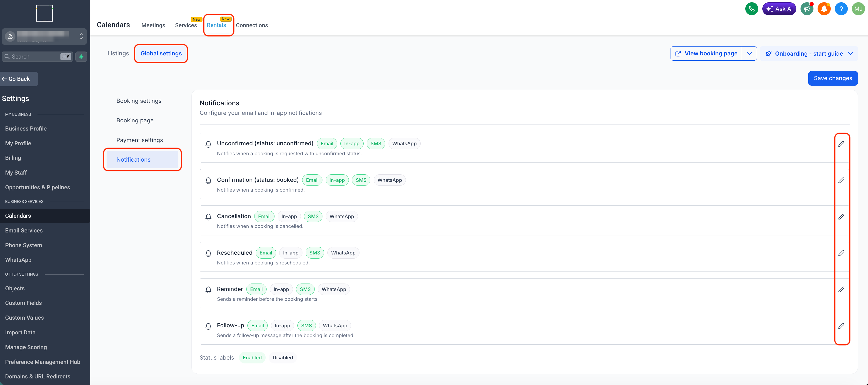Open Payment settings section
This screenshot has height=385, width=868.
coord(140,140)
